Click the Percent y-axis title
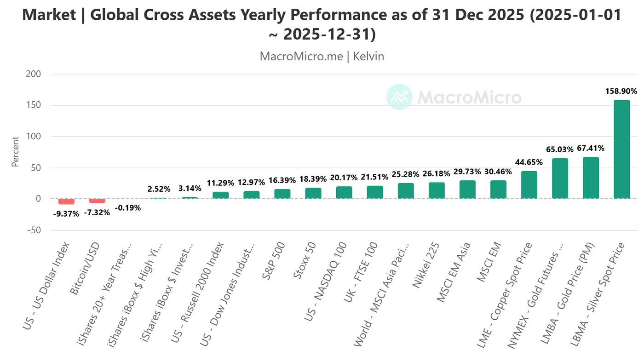The height and width of the screenshot is (362, 644). click(x=15, y=152)
